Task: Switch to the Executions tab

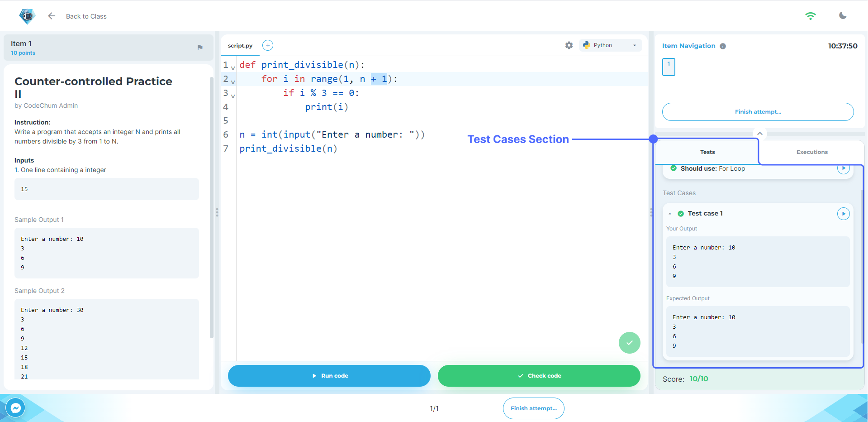Action: (x=812, y=152)
